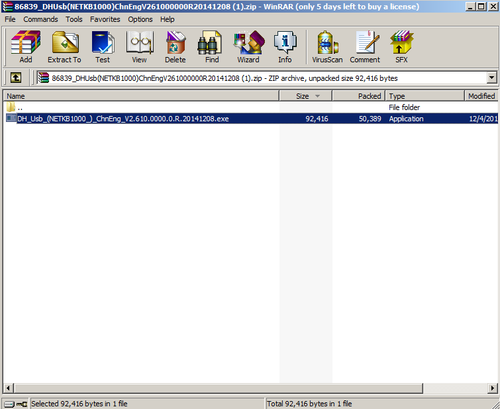
Task: Click the View toolbar icon
Action: coord(139,47)
